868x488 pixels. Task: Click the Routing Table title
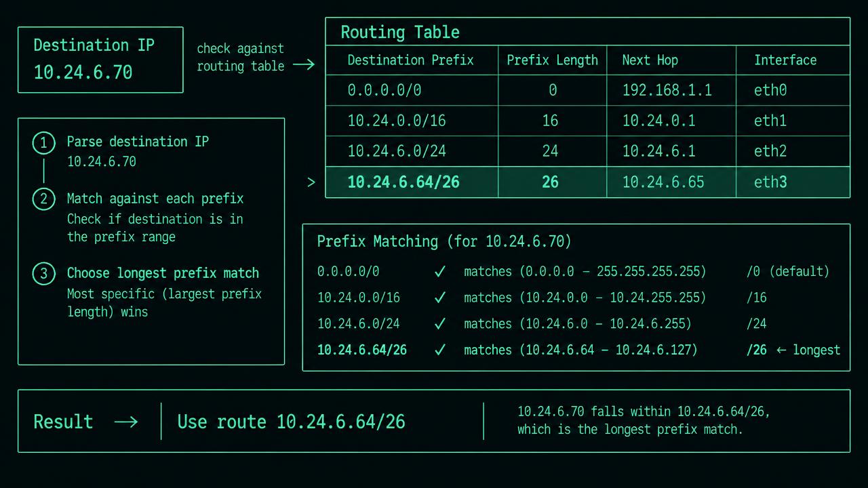tap(400, 32)
